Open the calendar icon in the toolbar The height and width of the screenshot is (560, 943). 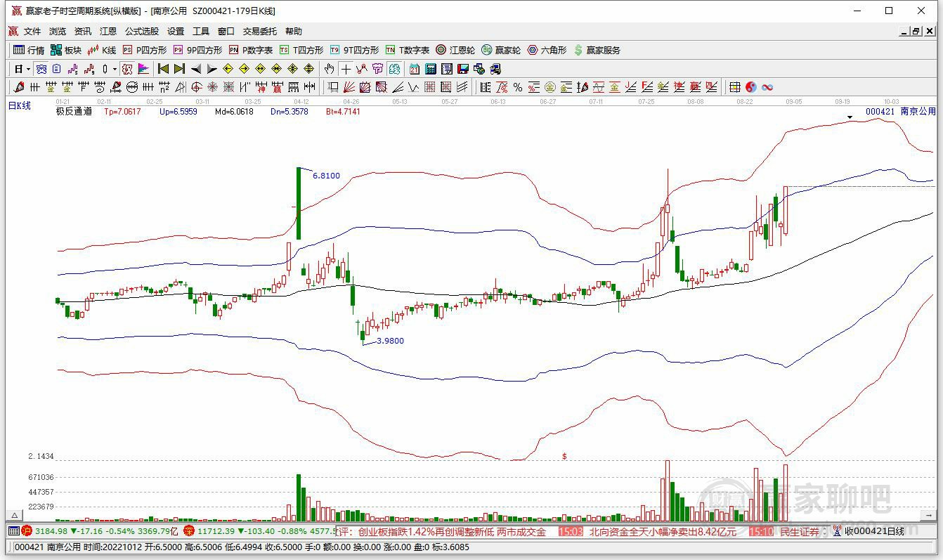tap(414, 69)
